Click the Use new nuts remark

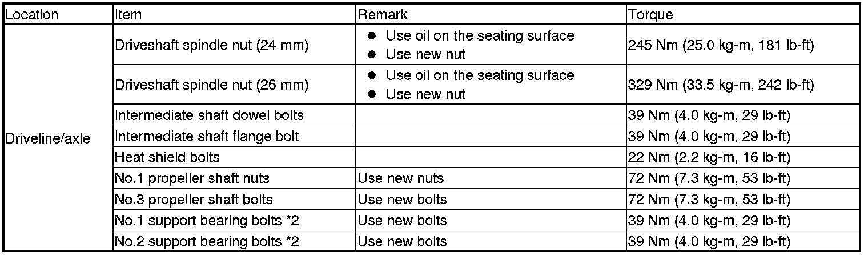click(400, 178)
